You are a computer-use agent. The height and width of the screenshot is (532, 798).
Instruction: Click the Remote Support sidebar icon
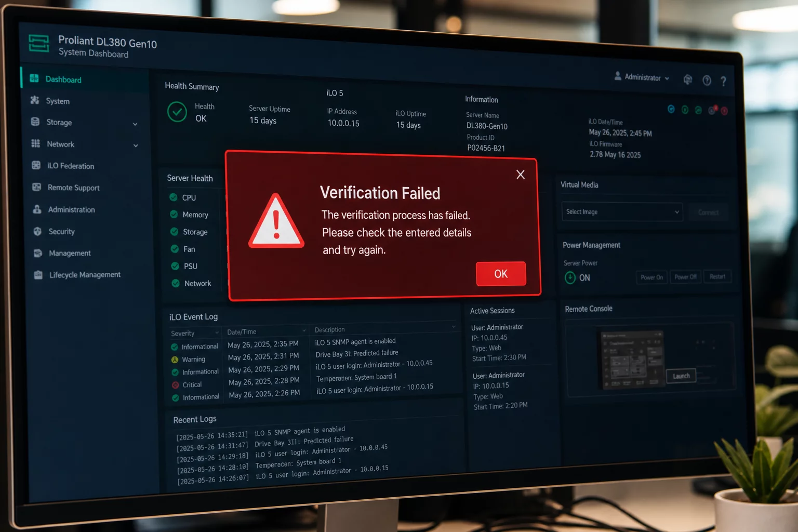pos(37,187)
